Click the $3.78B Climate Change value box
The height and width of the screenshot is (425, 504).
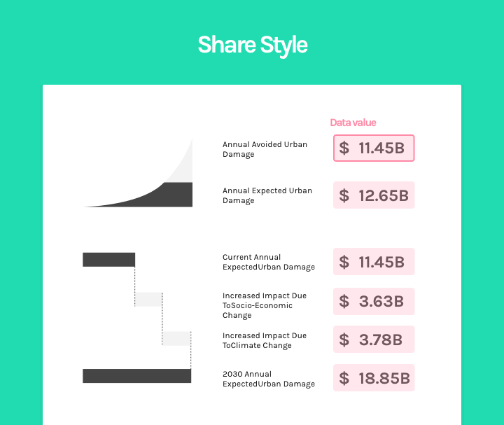coord(374,340)
